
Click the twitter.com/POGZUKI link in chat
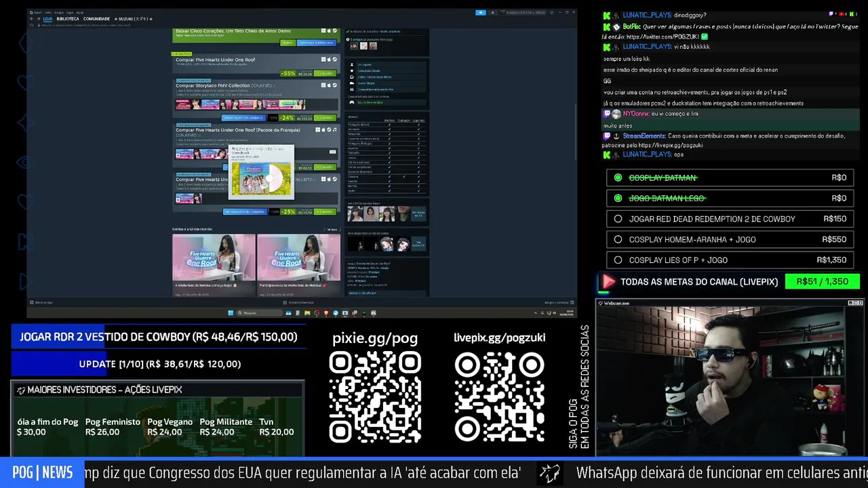(x=663, y=37)
